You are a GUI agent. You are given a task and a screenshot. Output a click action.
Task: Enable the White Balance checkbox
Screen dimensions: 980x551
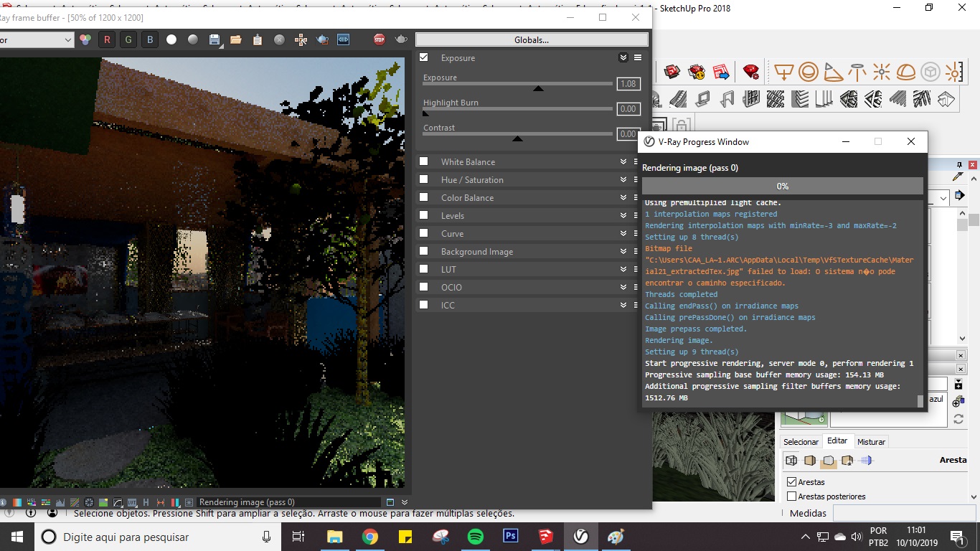pos(424,161)
